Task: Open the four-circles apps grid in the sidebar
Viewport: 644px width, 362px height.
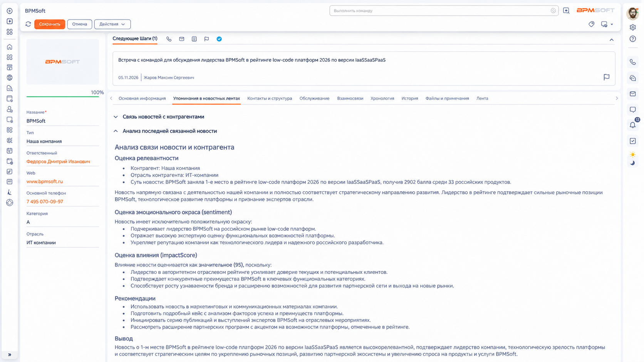Action: pyautogui.click(x=10, y=57)
